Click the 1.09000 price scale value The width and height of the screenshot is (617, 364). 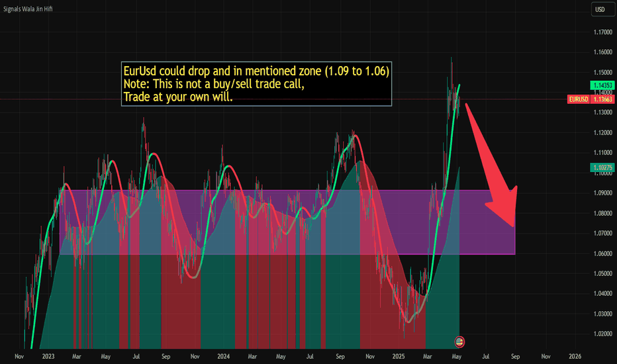[x=603, y=193]
